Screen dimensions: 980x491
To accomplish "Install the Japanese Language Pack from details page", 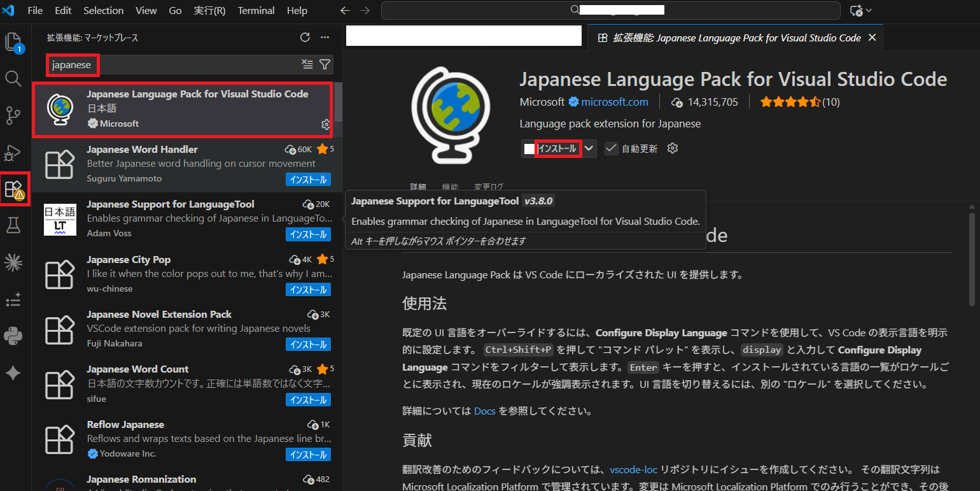I will pos(557,148).
